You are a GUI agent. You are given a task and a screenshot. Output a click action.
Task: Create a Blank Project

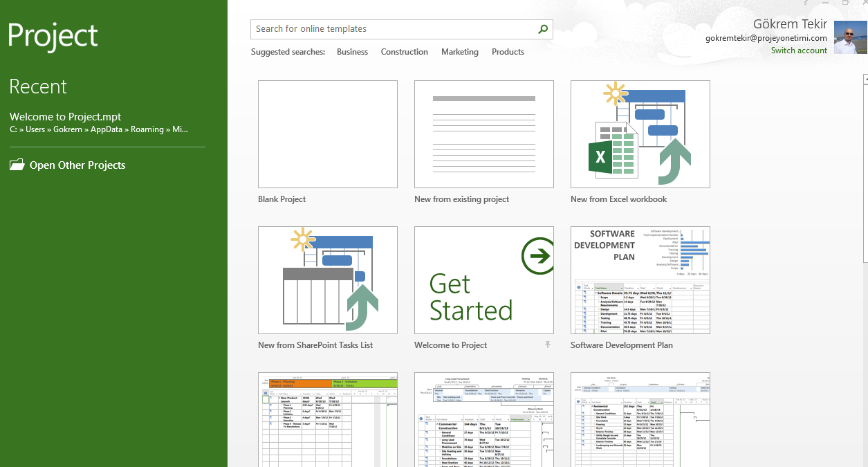pos(327,134)
